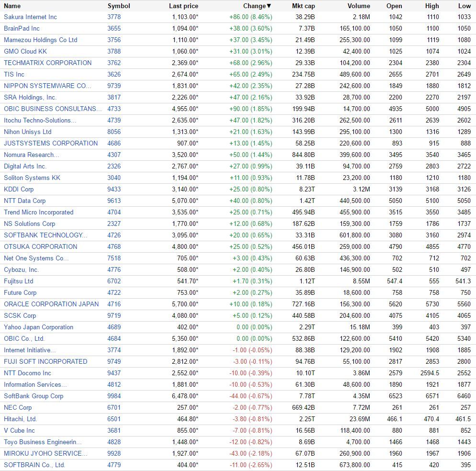Open GMO Cloud KK link
The width and height of the screenshot is (476, 471).
click(x=25, y=52)
